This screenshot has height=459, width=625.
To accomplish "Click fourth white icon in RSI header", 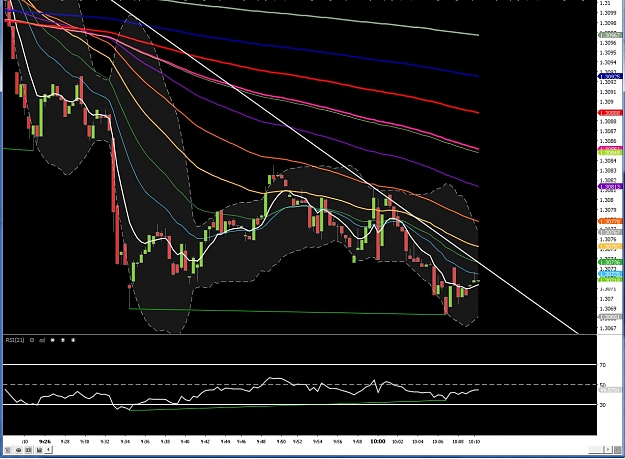I will pos(63,340).
